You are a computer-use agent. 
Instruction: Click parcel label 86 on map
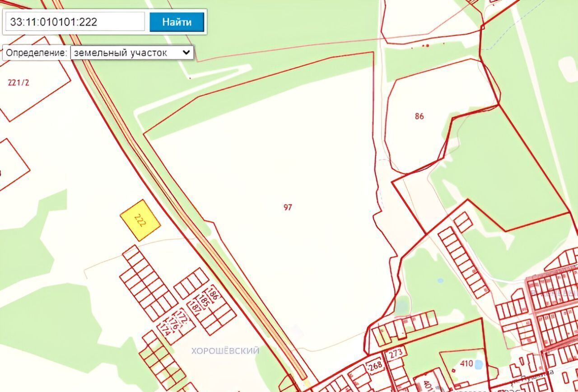click(419, 116)
